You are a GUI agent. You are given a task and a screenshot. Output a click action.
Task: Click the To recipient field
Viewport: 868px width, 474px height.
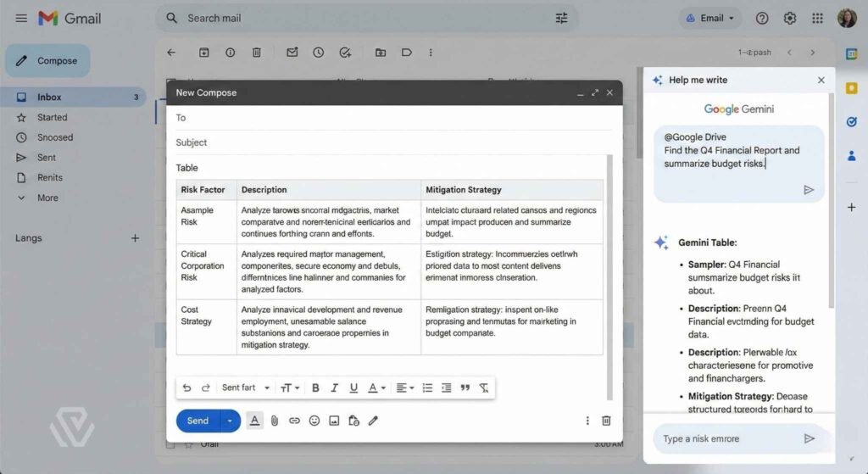click(x=393, y=118)
